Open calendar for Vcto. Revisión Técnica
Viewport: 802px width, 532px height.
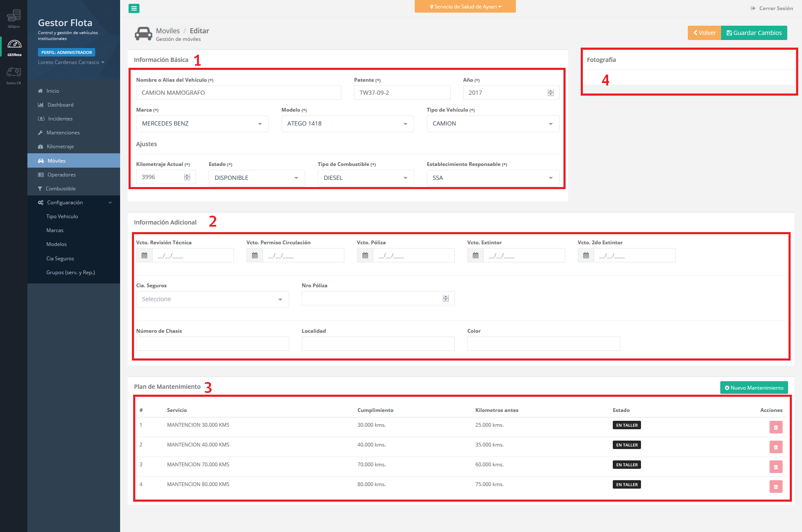pos(144,255)
